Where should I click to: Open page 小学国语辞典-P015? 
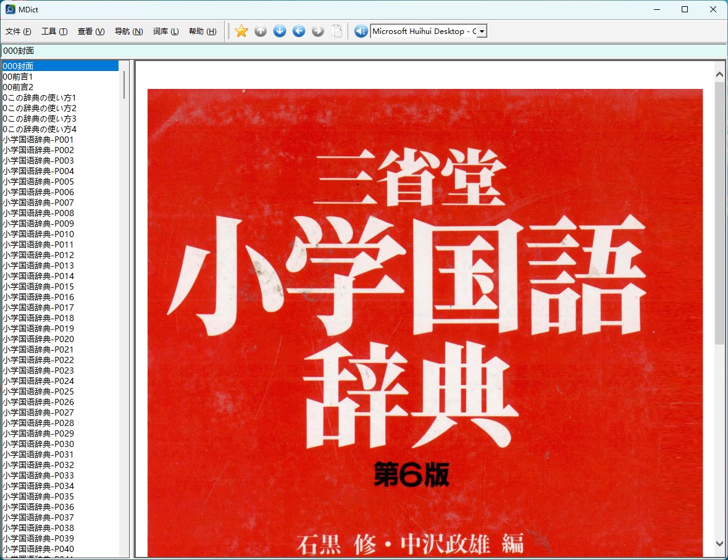click(x=61, y=286)
